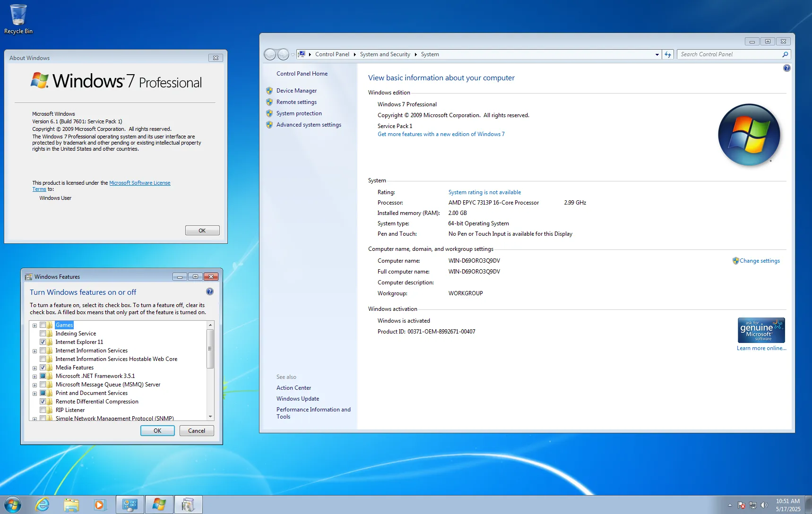Screen dimensions: 812x514
Task: Click the features list scrollbar thumb
Action: coord(210,349)
